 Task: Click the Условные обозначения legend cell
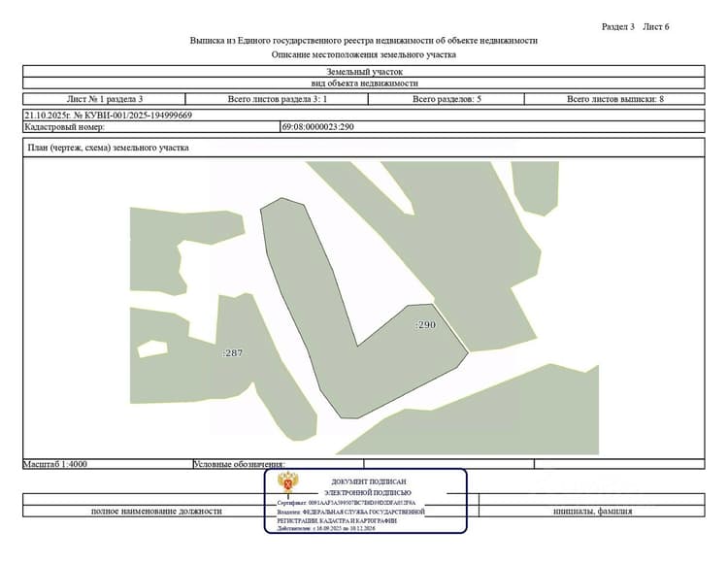coord(279,464)
